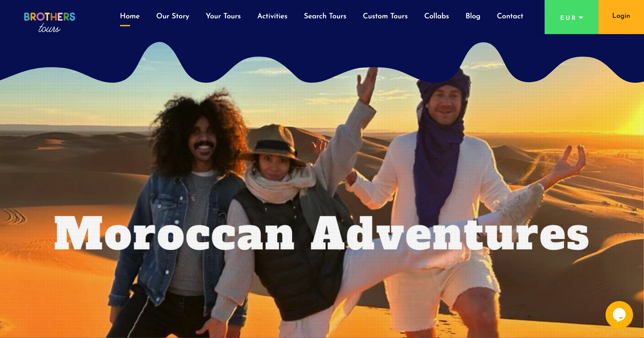This screenshot has width=644, height=338.
Task: Navigate to Search Tours
Action: click(325, 16)
